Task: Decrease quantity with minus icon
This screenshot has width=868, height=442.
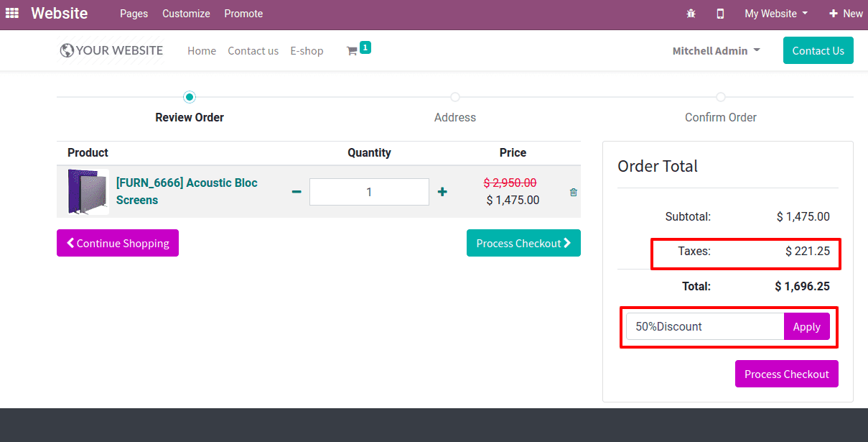Action: (297, 192)
